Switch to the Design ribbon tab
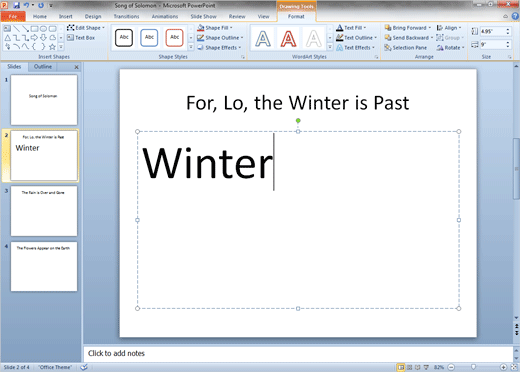 point(93,16)
